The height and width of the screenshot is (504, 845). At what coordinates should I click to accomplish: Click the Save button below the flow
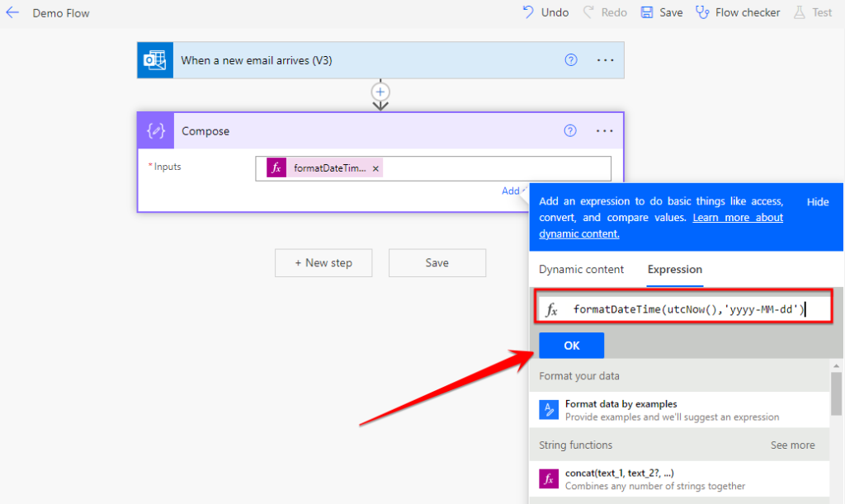pyautogui.click(x=437, y=263)
